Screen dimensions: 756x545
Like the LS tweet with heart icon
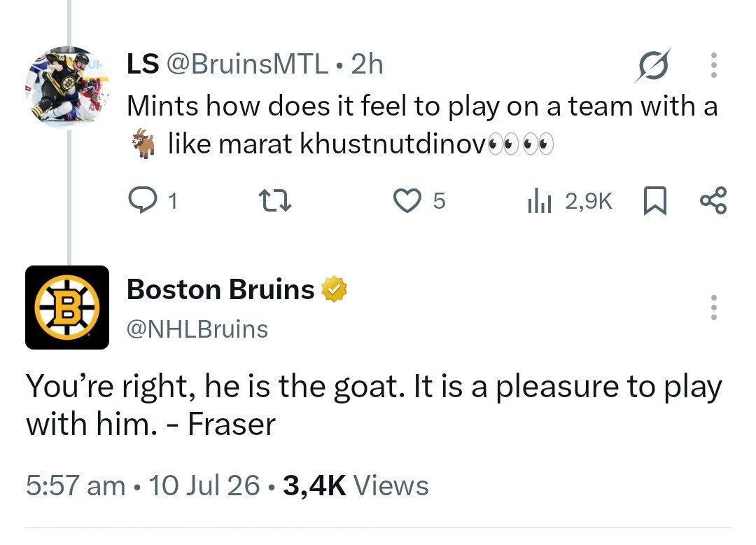tap(407, 200)
